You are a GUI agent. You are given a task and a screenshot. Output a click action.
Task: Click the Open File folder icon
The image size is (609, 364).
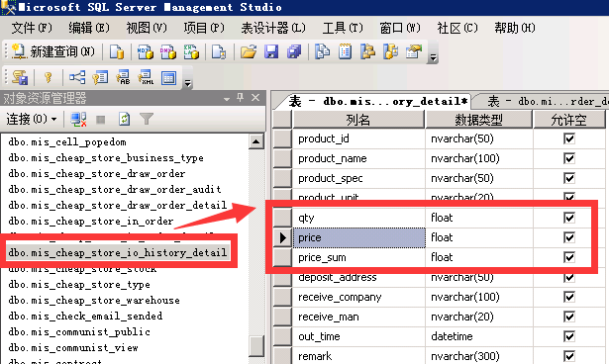coord(249,51)
